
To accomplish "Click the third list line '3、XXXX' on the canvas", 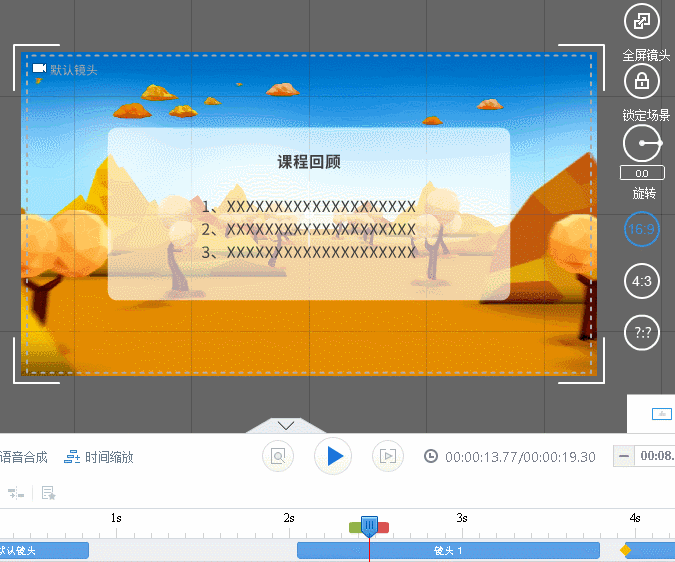I will coord(309,252).
